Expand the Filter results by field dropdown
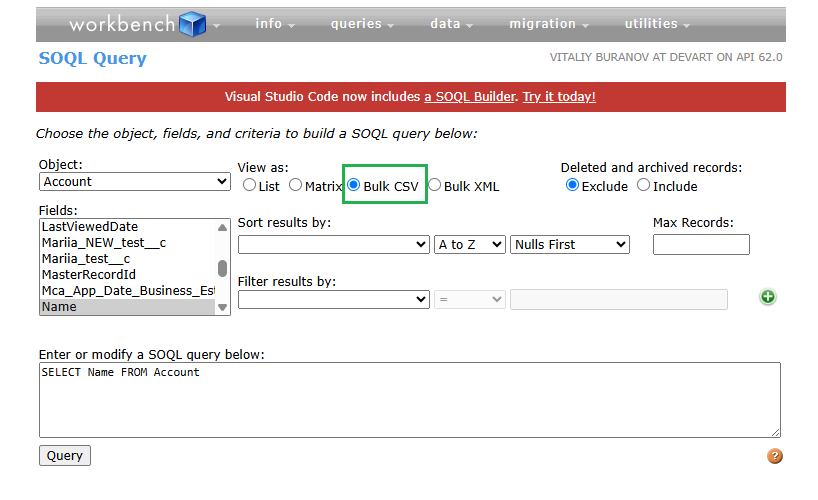This screenshot has width=818, height=500. (333, 299)
